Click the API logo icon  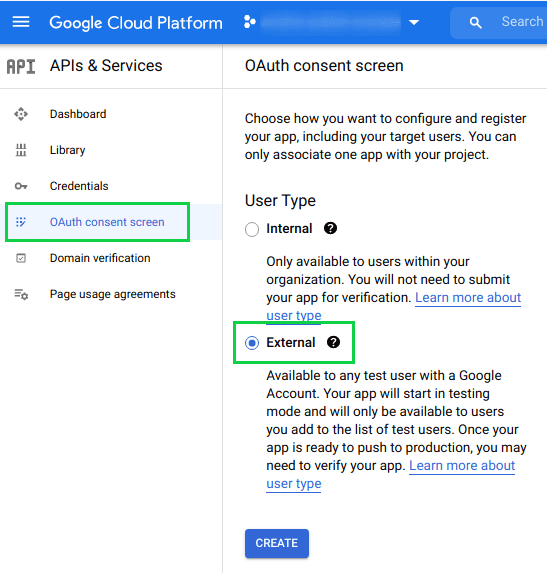tap(21, 67)
